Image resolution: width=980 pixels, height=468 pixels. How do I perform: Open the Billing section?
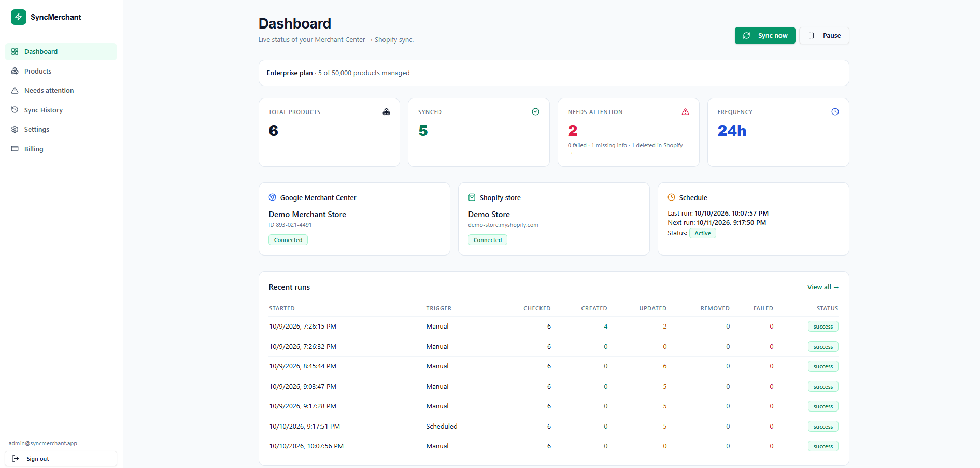point(61,149)
